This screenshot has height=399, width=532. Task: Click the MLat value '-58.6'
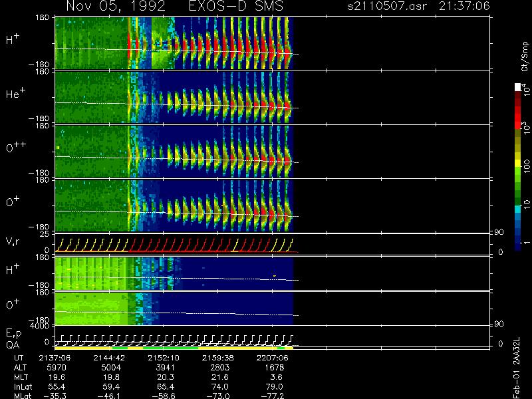[x=164, y=396]
